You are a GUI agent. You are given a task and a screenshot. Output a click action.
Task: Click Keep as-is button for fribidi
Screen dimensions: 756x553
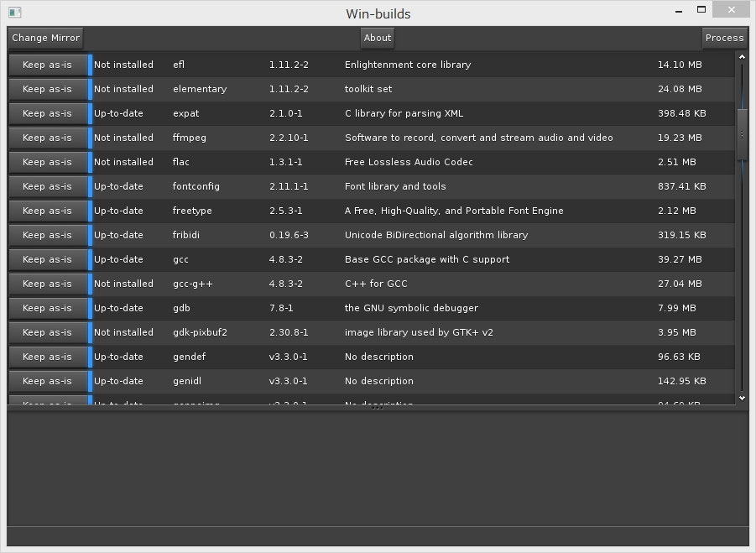coord(48,235)
